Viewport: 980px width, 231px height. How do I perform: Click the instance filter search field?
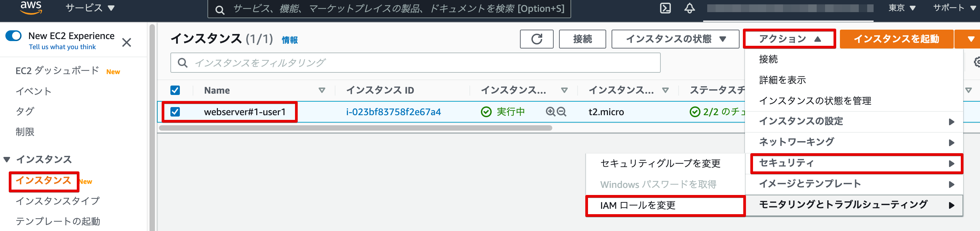(416, 63)
